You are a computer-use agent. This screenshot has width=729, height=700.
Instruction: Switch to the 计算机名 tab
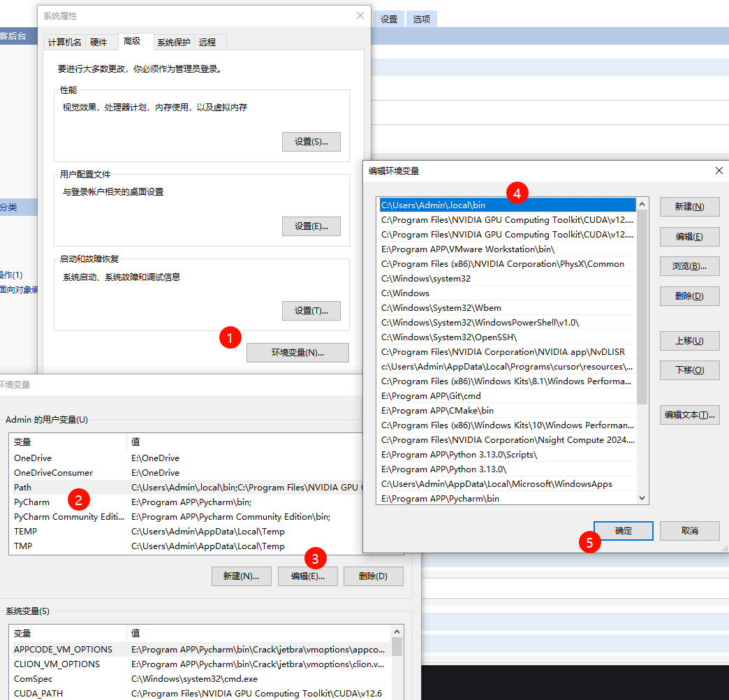click(x=64, y=42)
